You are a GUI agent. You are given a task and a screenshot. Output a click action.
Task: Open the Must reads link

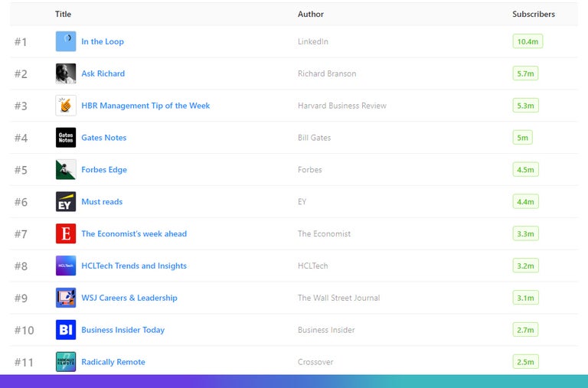coord(102,202)
